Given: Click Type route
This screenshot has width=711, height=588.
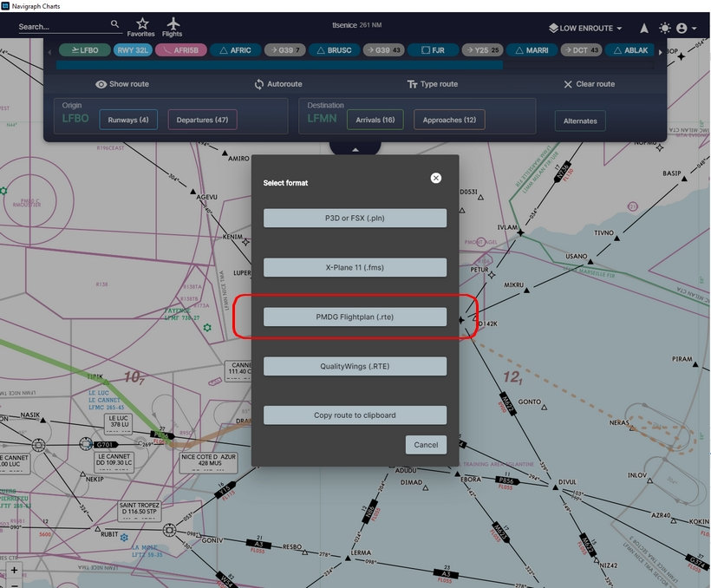Looking at the screenshot, I should click(x=433, y=84).
